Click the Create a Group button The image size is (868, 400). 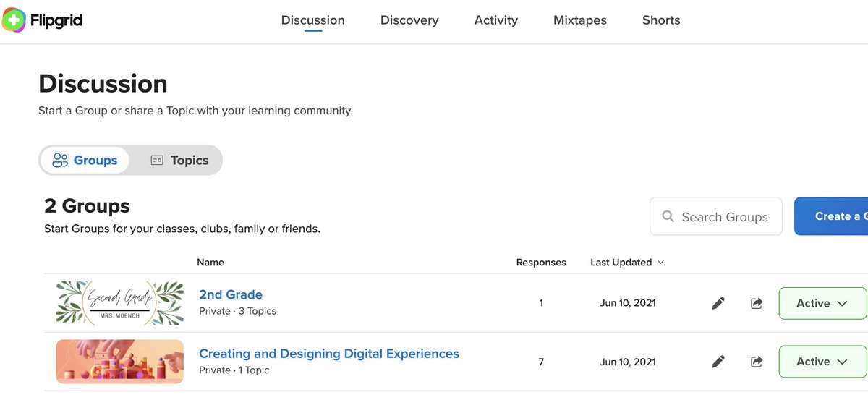(x=831, y=216)
